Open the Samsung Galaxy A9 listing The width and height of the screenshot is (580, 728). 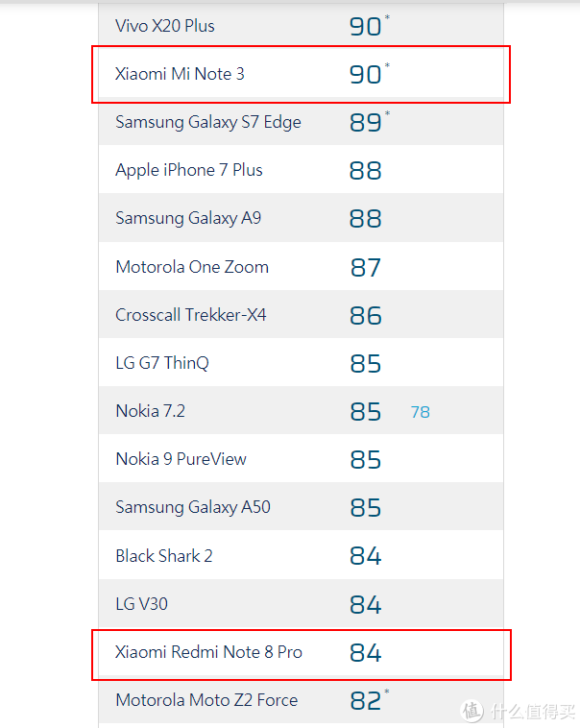point(188,218)
